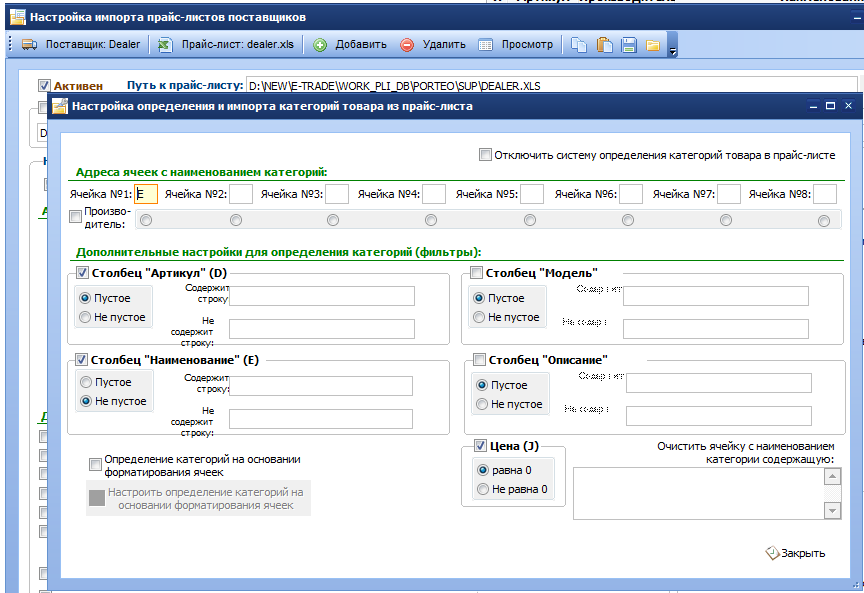Click the Очистить ячейку text area

(699, 493)
